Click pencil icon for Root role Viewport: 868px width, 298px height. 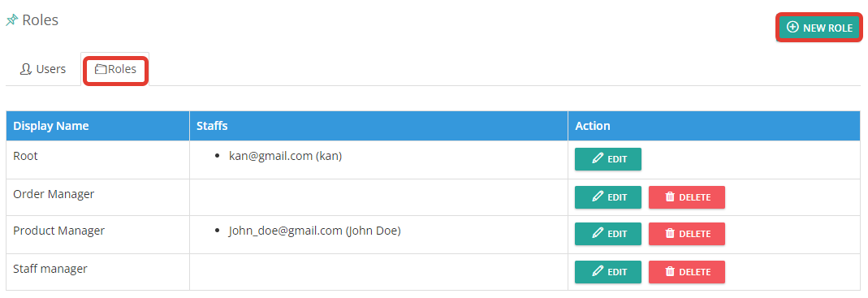[x=598, y=158]
